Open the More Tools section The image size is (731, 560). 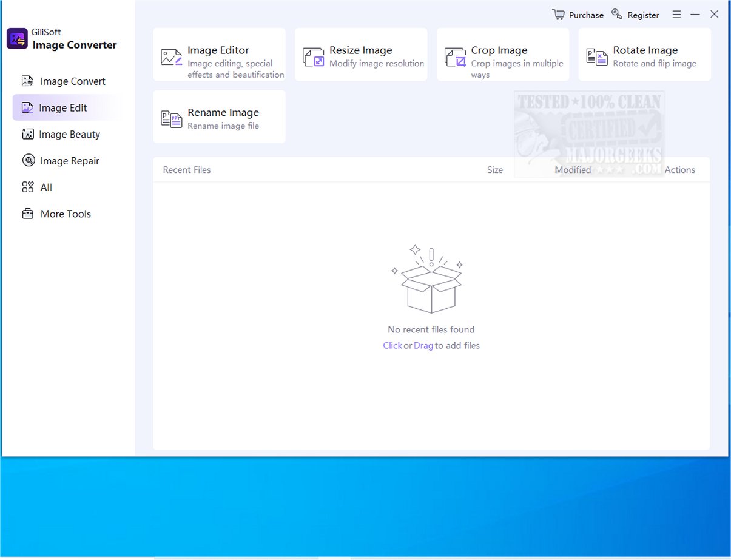click(66, 214)
